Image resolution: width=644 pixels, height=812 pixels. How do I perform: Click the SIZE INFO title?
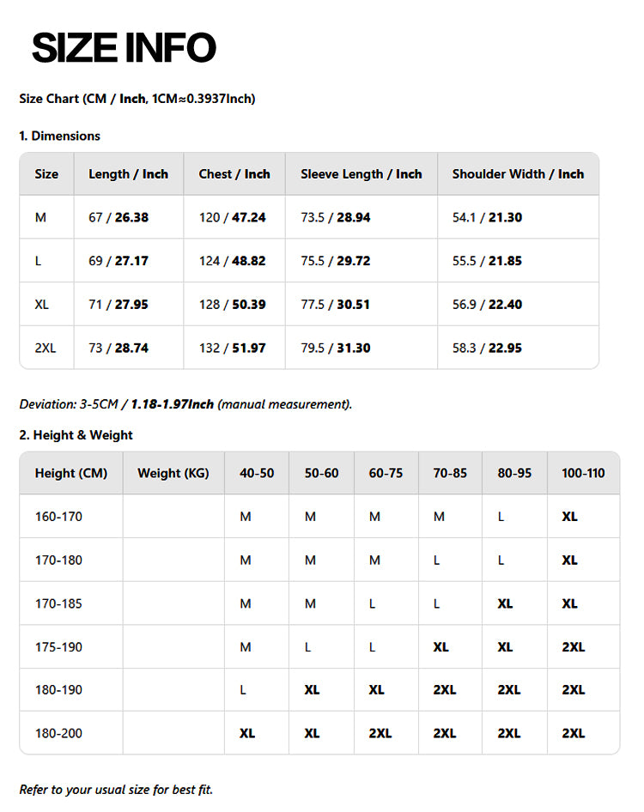[124, 48]
